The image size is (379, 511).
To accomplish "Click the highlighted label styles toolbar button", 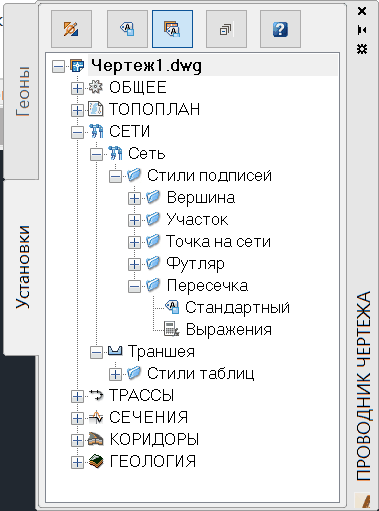I will (x=172, y=29).
